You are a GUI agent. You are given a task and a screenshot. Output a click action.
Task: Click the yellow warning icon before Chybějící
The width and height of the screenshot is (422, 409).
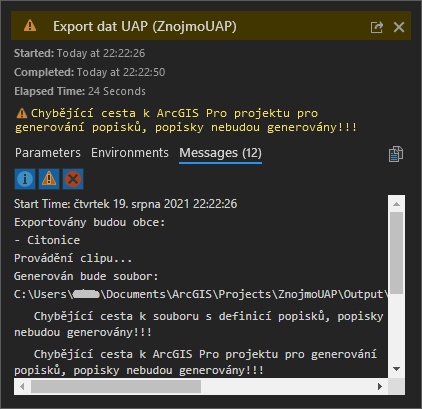22,113
